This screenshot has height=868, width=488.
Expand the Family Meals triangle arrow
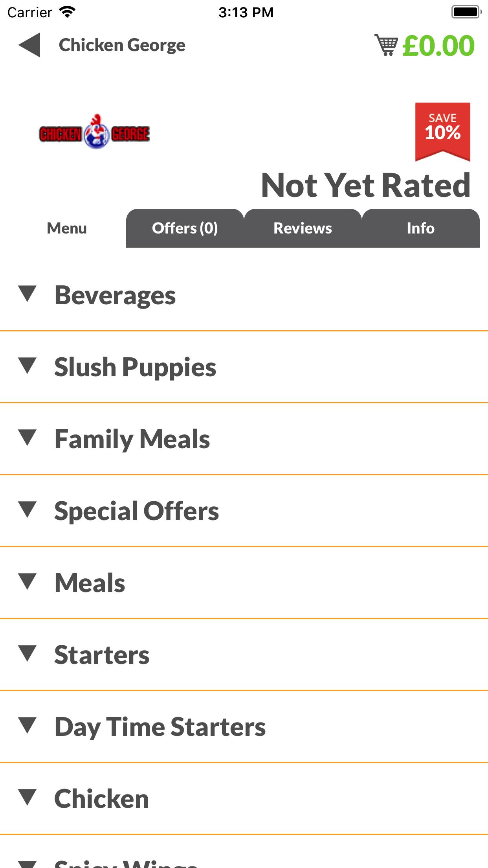point(28,438)
